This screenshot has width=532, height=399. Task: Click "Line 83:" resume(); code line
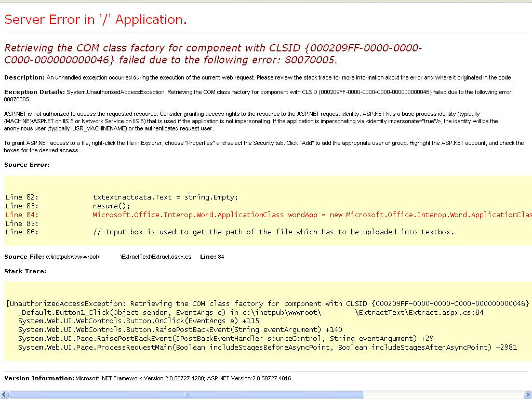[x=68, y=206]
